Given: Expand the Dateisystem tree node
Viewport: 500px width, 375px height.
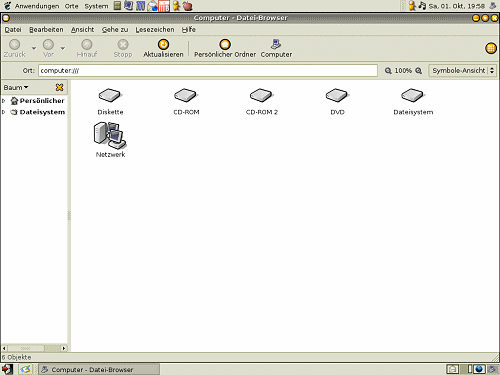Looking at the screenshot, I should tap(4, 112).
